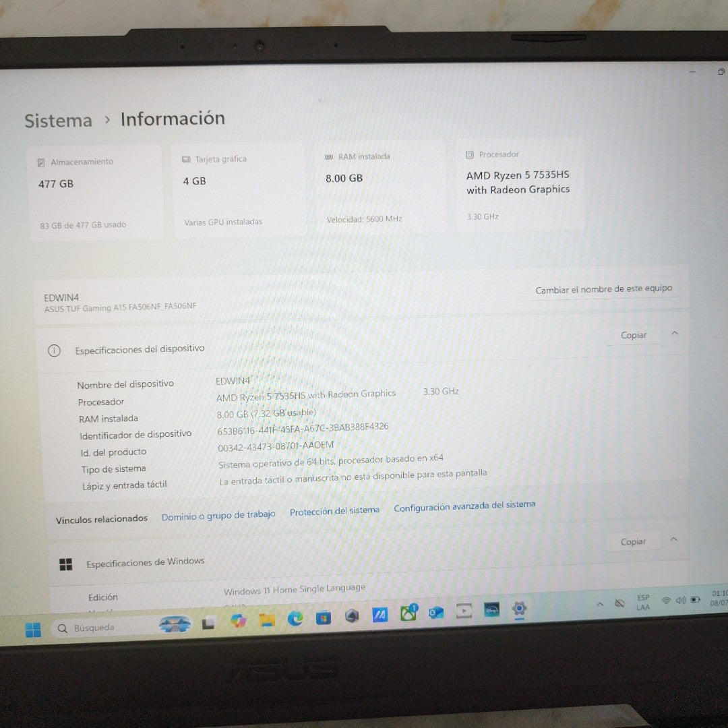Go back to Sistema breadcrumb
This screenshot has height=728, width=728.
(x=59, y=121)
